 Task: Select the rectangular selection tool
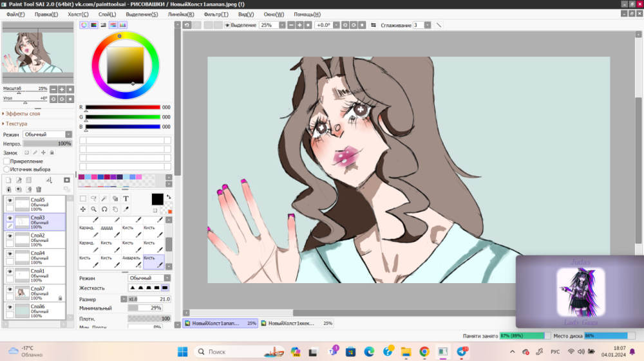83,199
